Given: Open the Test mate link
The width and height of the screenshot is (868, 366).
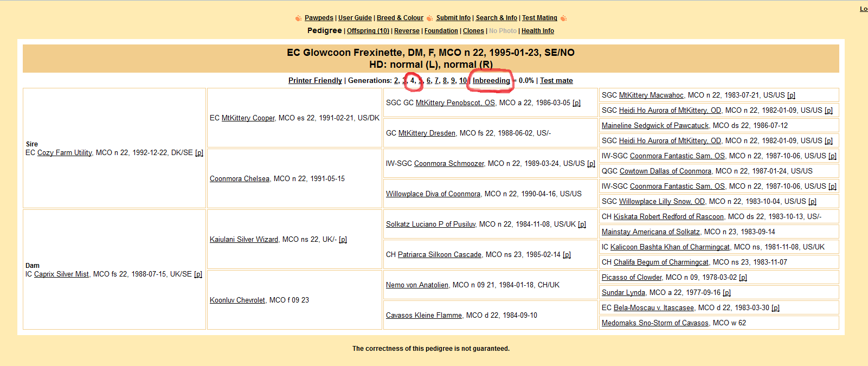Looking at the screenshot, I should pos(556,81).
